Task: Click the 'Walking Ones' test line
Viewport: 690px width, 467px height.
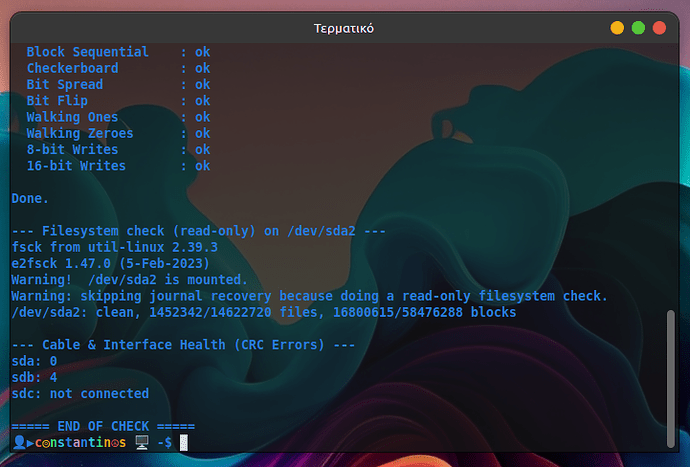Action: pos(118,117)
